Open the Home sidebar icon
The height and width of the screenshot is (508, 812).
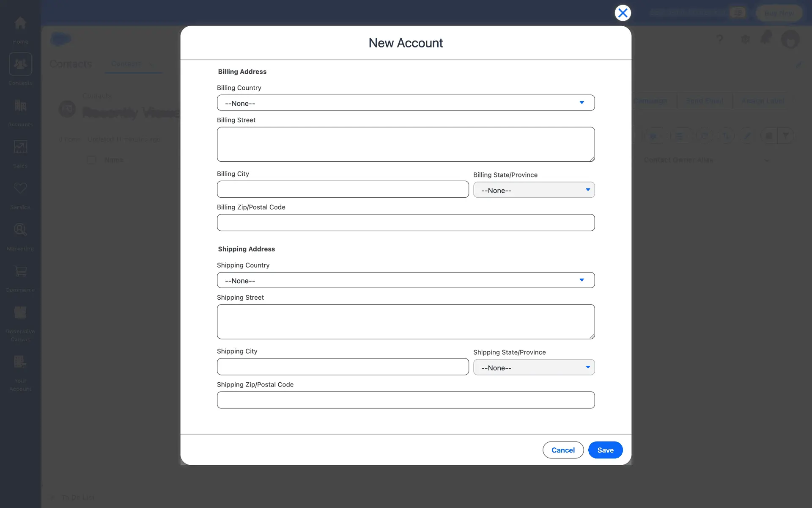click(20, 23)
